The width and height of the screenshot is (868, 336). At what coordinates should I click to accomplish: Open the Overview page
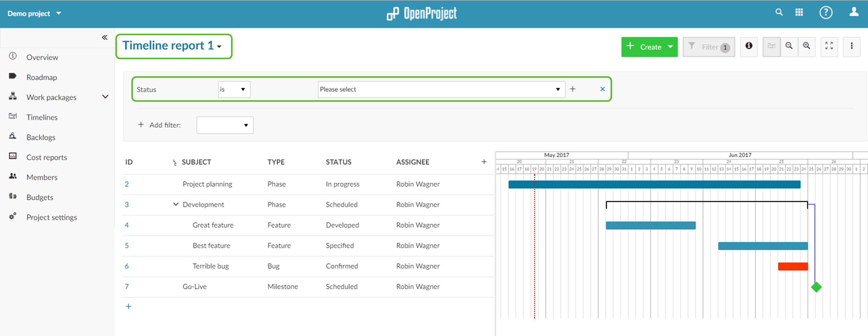coord(42,57)
